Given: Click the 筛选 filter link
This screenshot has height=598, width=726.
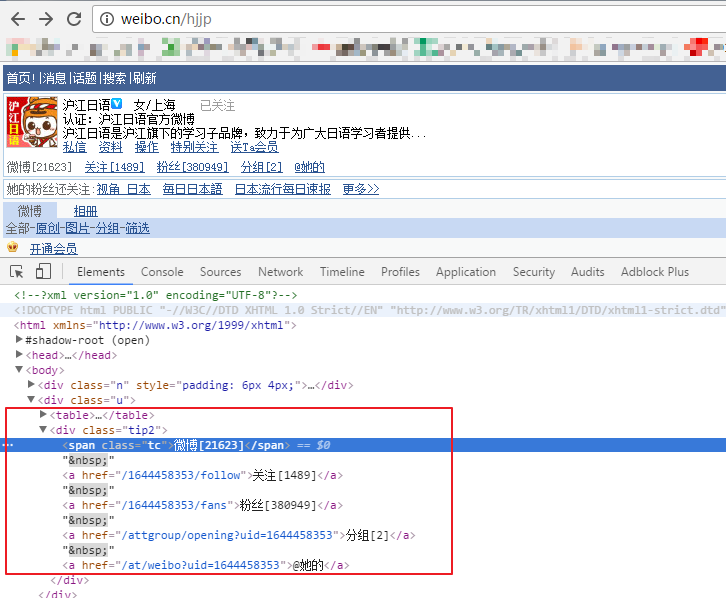Looking at the screenshot, I should pos(138,228).
